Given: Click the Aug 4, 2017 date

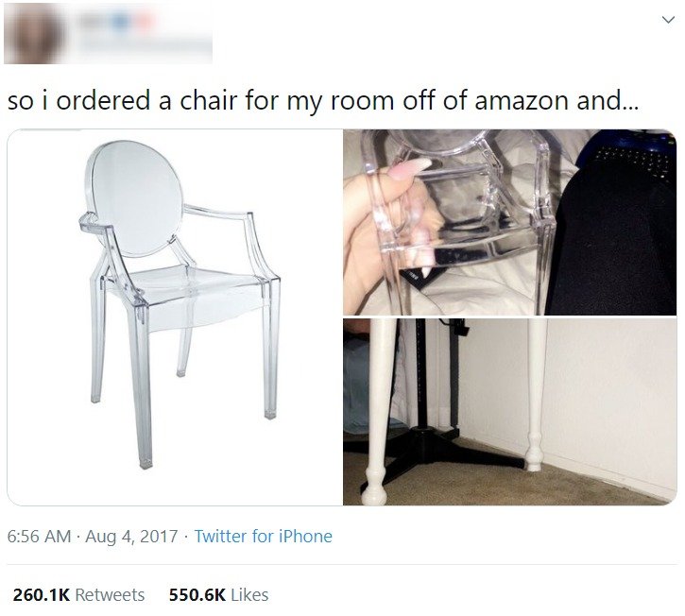Looking at the screenshot, I should click(x=131, y=536).
